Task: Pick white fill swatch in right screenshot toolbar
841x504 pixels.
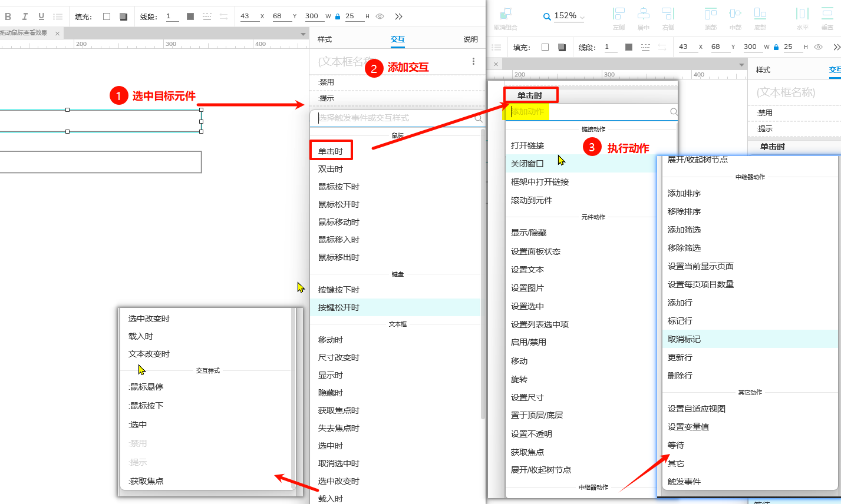Action: tap(545, 47)
